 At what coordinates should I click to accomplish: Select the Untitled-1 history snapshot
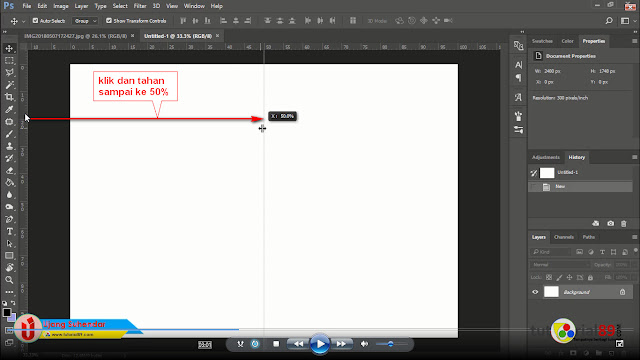tap(581, 173)
